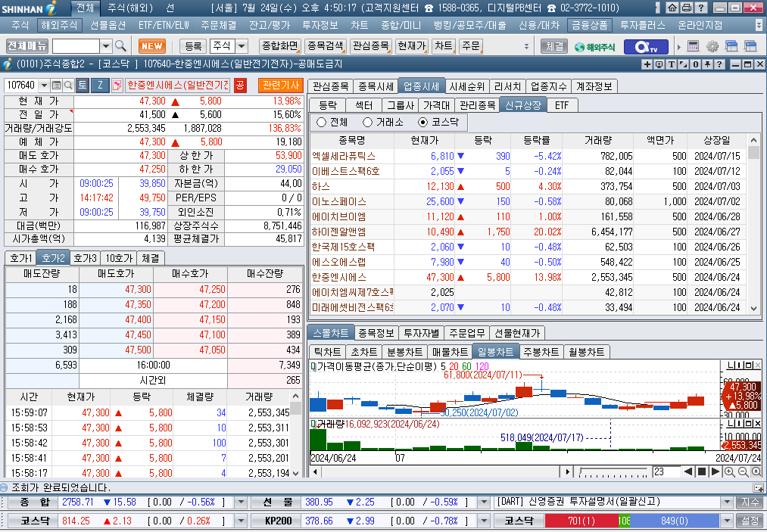This screenshot has width=767, height=532.
Task: Open the 주식 type dropdown arrow
Action: [x=242, y=46]
